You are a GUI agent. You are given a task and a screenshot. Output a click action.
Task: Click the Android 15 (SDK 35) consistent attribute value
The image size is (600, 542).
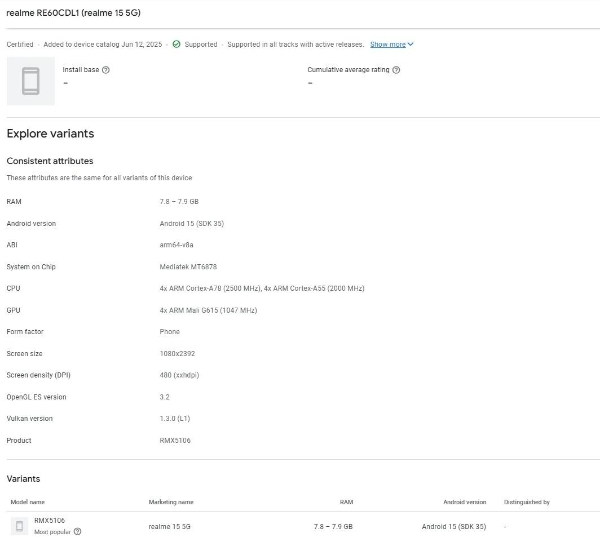point(192,224)
